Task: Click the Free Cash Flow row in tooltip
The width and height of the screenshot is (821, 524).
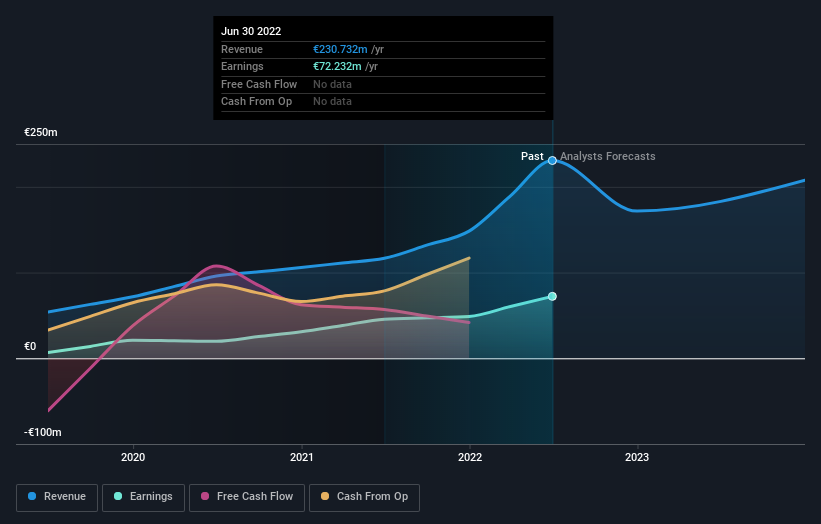Action: [x=383, y=84]
